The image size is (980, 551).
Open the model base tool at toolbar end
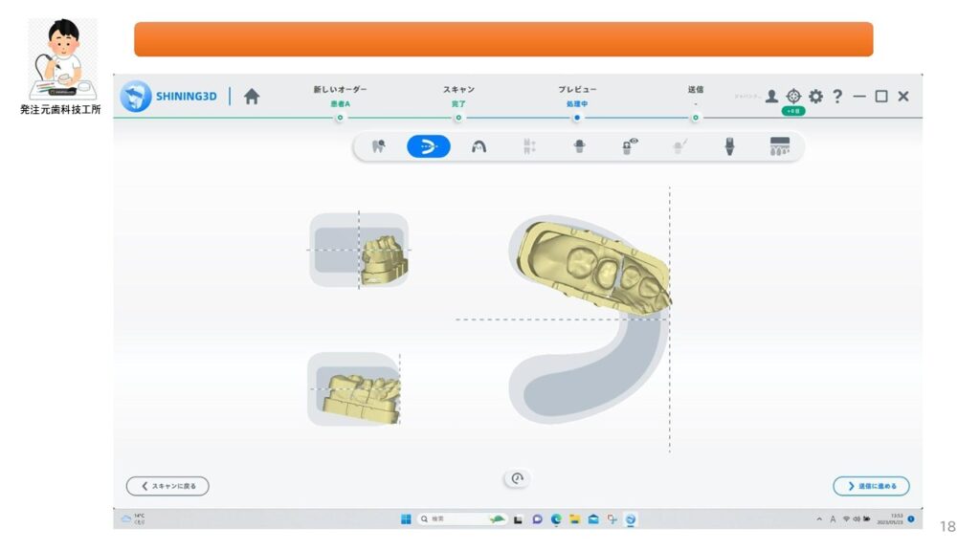click(x=780, y=146)
